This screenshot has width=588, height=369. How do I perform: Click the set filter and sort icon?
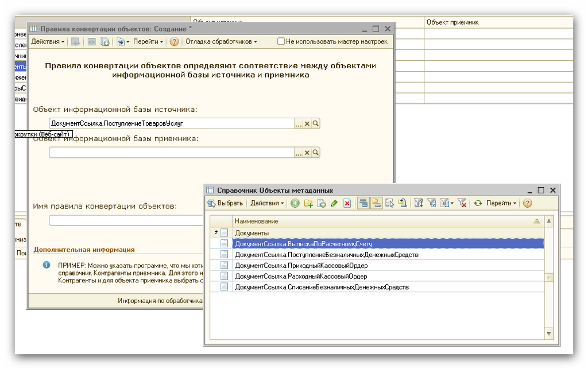click(x=419, y=203)
